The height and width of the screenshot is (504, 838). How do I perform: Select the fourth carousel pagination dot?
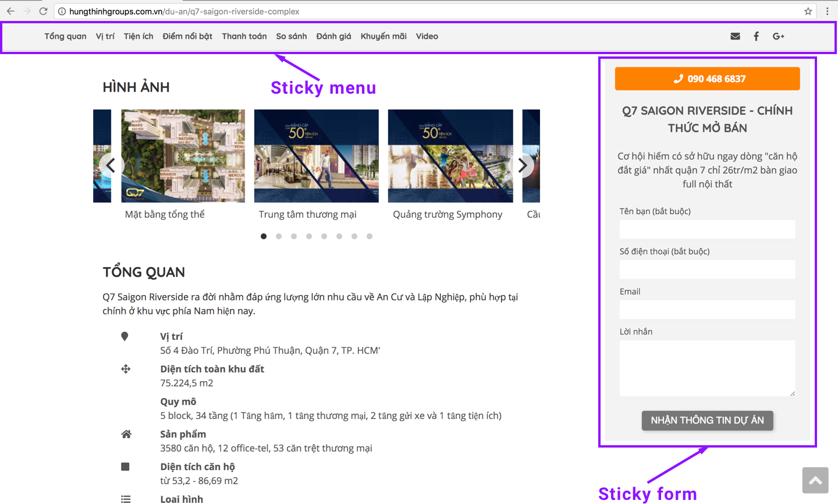coord(309,236)
